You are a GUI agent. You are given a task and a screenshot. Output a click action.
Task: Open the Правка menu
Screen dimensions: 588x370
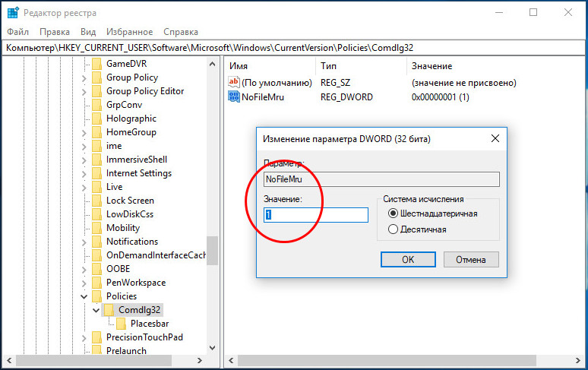pyautogui.click(x=55, y=32)
